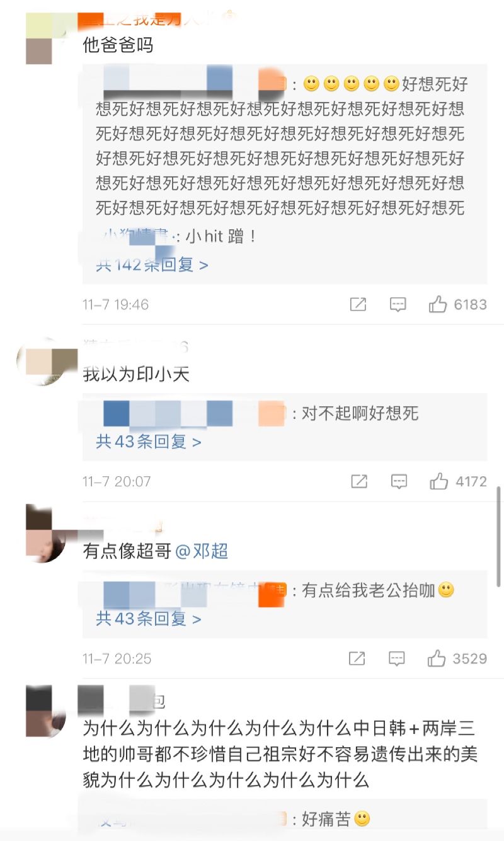Open the 小hit 蹭！ reply
The width and height of the screenshot is (504, 841).
point(177,237)
